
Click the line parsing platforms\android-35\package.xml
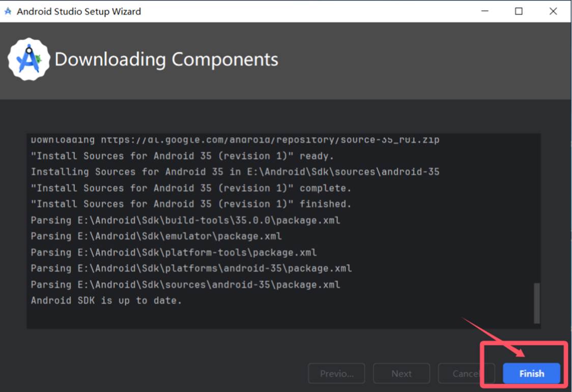(191, 268)
